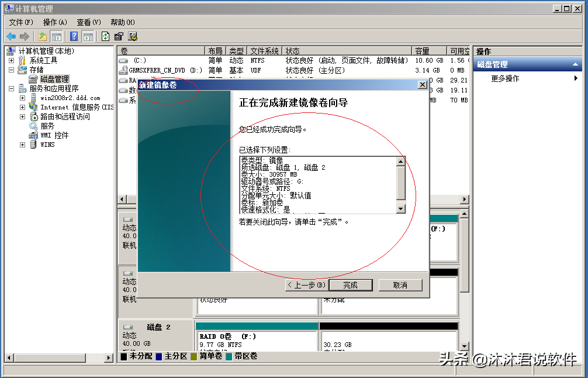Click the 计算机管理(本地) computer icon in tree
Screen dimensions: 588x378
point(11,51)
